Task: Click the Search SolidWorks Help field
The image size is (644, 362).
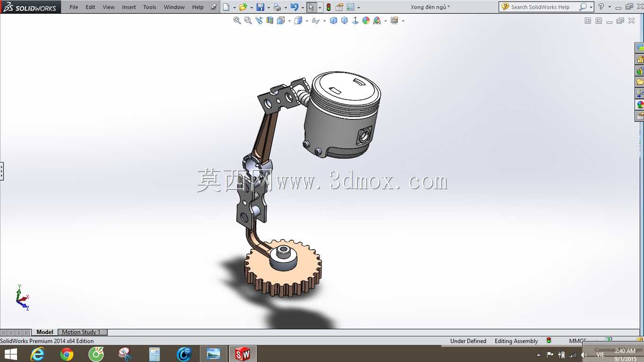Action: pos(540,7)
